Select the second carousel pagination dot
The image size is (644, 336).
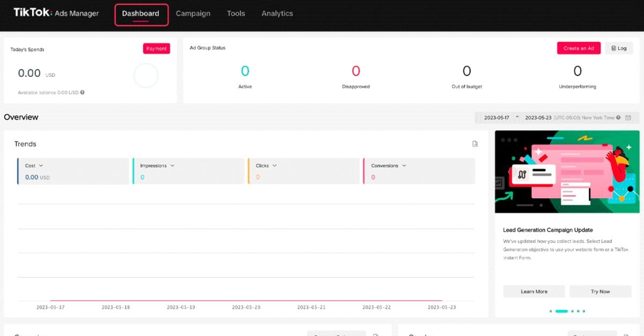562,311
